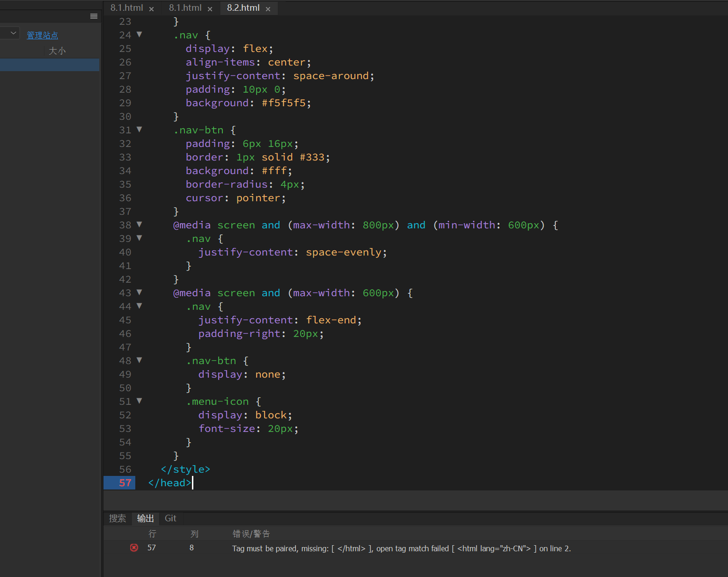
Task: Switch to the first 8.1.html tab
Action: tap(126, 8)
